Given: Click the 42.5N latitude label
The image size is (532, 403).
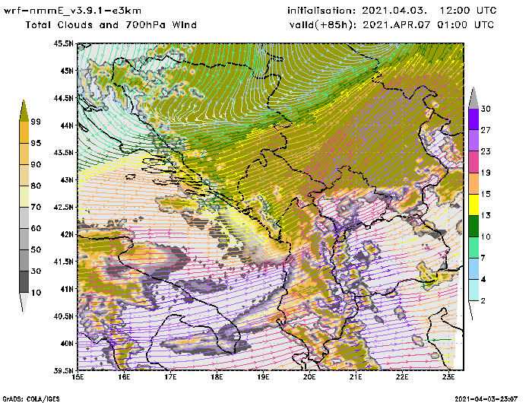Looking at the screenshot, I should 63,207.
